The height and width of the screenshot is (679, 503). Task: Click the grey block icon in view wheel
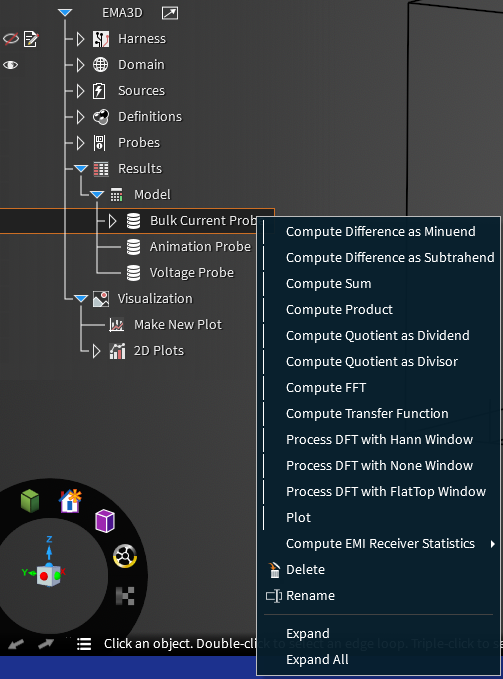coord(125,596)
